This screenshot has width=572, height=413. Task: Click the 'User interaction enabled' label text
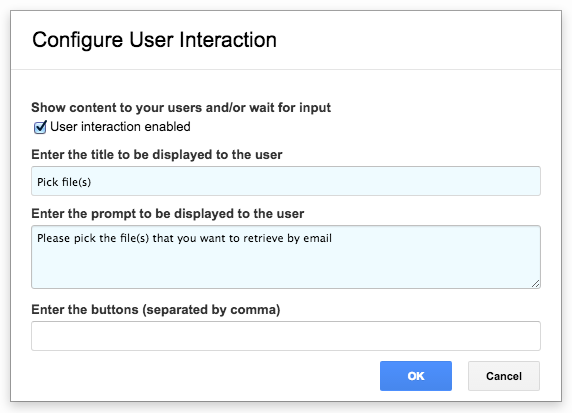(120, 127)
